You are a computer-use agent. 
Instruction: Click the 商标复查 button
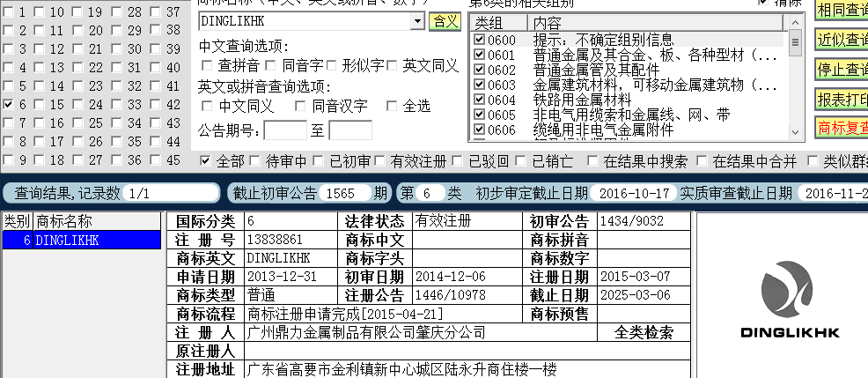tap(842, 128)
